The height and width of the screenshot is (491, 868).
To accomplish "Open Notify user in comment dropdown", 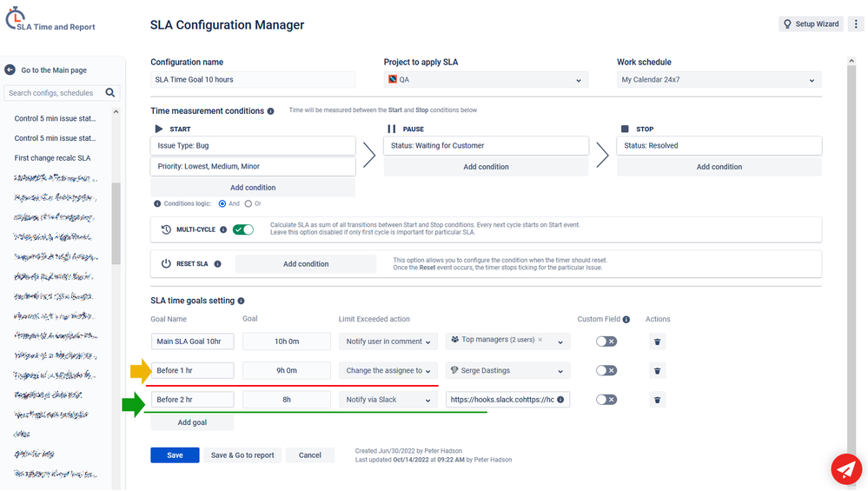I will [388, 342].
